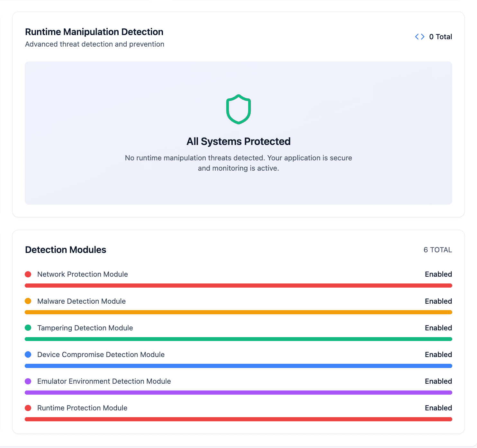This screenshot has width=477, height=448.
Task: Click the 6 TOTAL modules count
Action: (437, 250)
